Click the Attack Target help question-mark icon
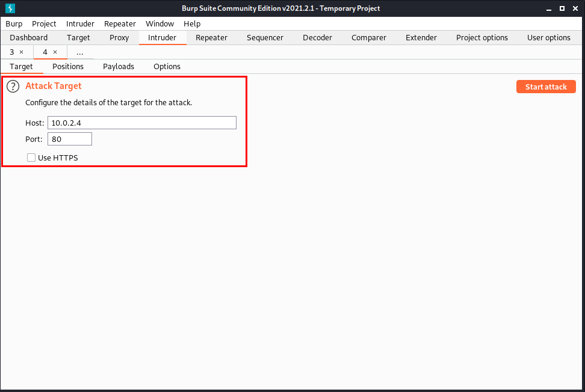 [13, 87]
